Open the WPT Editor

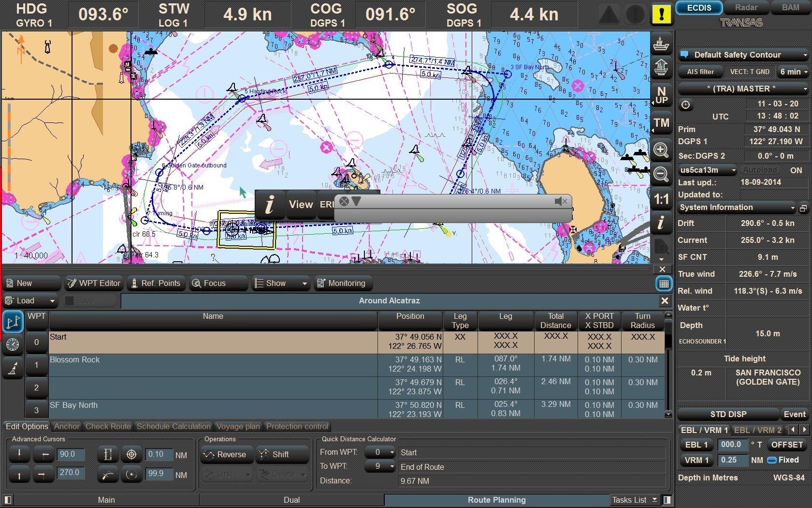point(93,283)
